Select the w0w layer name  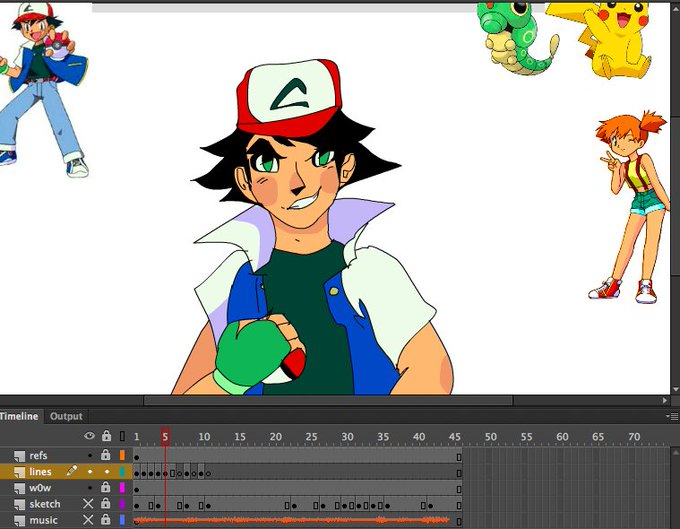(x=40, y=488)
